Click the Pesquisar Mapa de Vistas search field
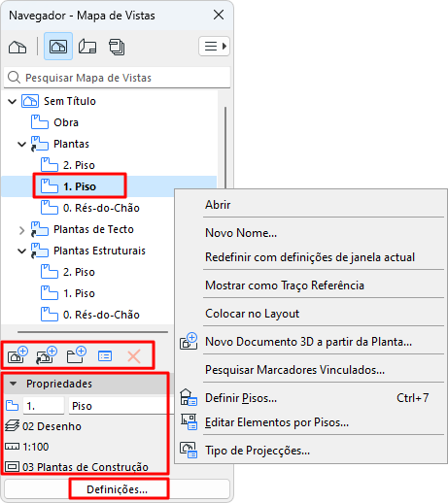 click(x=118, y=78)
